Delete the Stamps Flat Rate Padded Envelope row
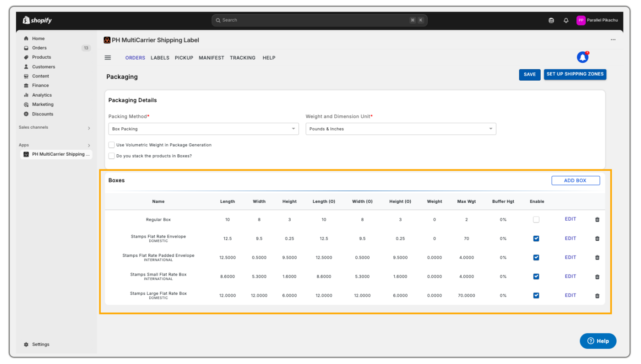641x364 pixels. pyautogui.click(x=597, y=258)
